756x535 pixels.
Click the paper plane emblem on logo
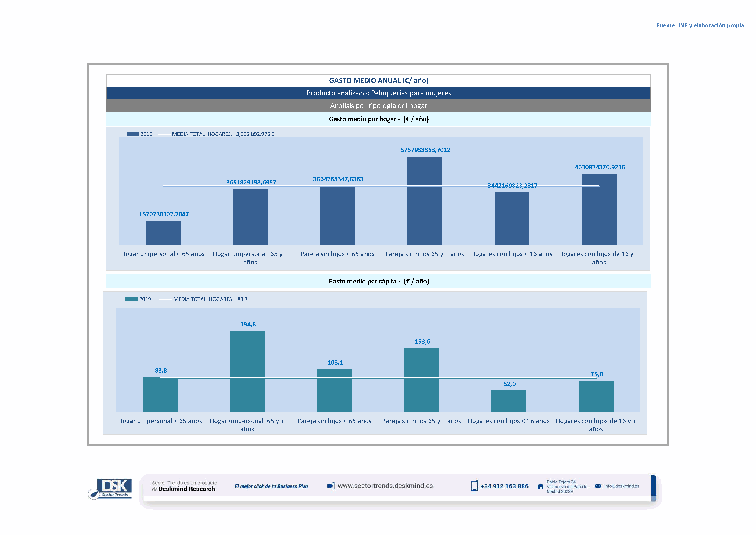click(x=94, y=494)
